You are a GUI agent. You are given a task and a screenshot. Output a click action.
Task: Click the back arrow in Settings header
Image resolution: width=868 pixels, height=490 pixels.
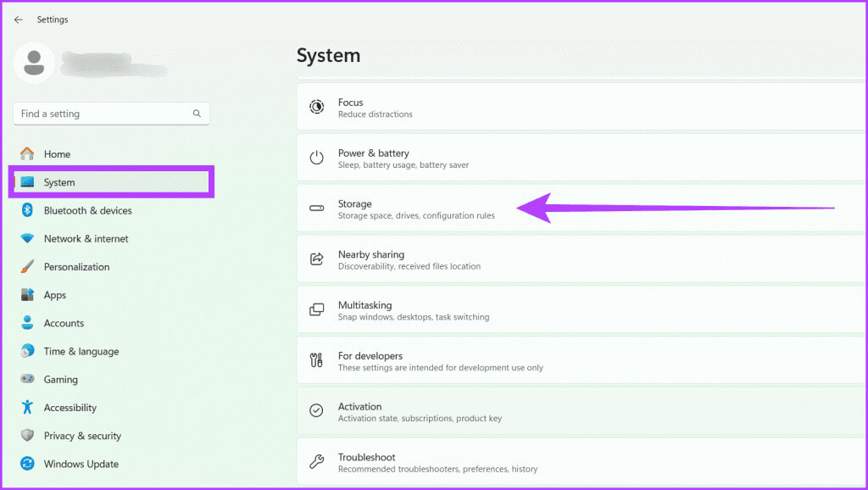(x=19, y=19)
